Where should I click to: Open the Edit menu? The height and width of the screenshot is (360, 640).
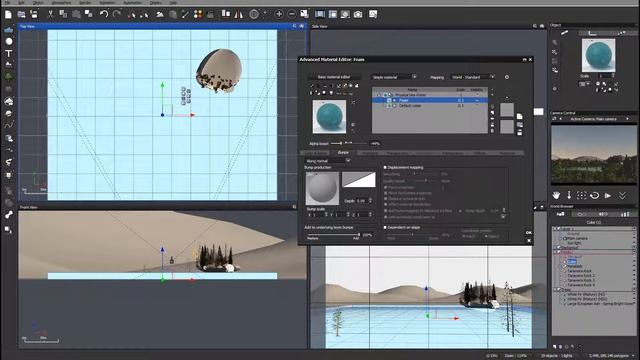(21, 2)
